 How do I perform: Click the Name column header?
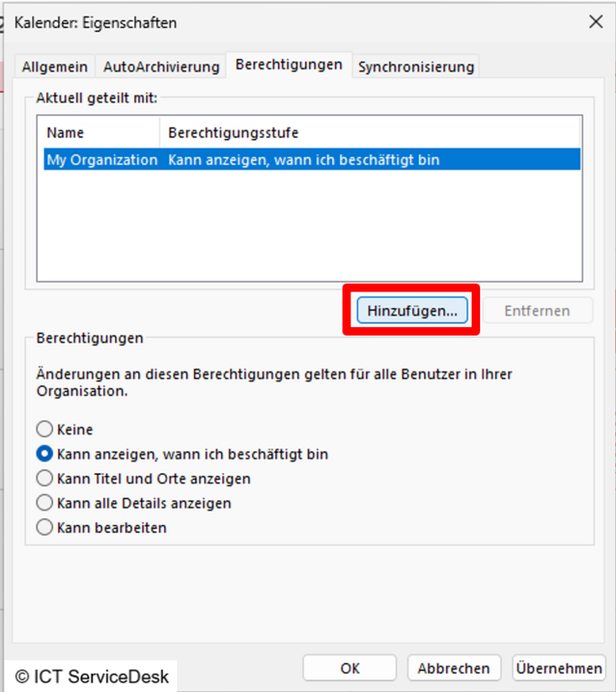pos(65,132)
